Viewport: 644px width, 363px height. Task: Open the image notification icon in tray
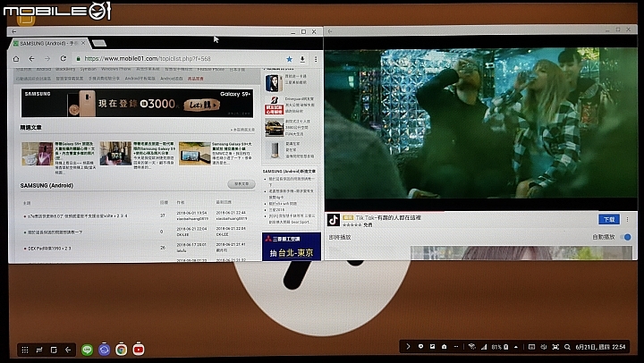[x=432, y=347]
